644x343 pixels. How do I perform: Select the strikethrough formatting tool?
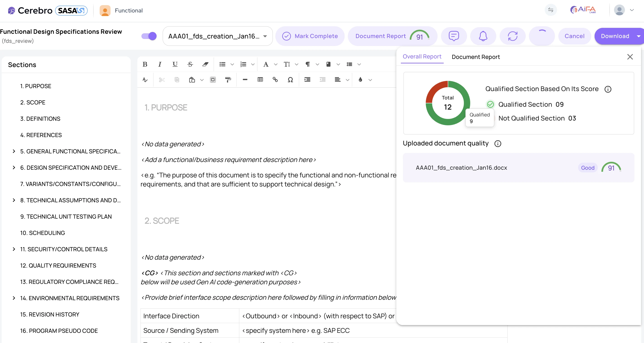click(190, 64)
